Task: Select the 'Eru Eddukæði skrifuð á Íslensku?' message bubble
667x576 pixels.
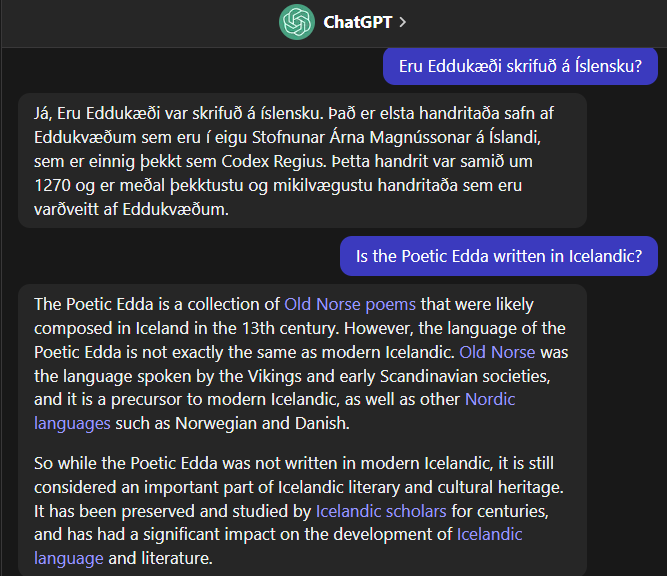Action: point(520,66)
